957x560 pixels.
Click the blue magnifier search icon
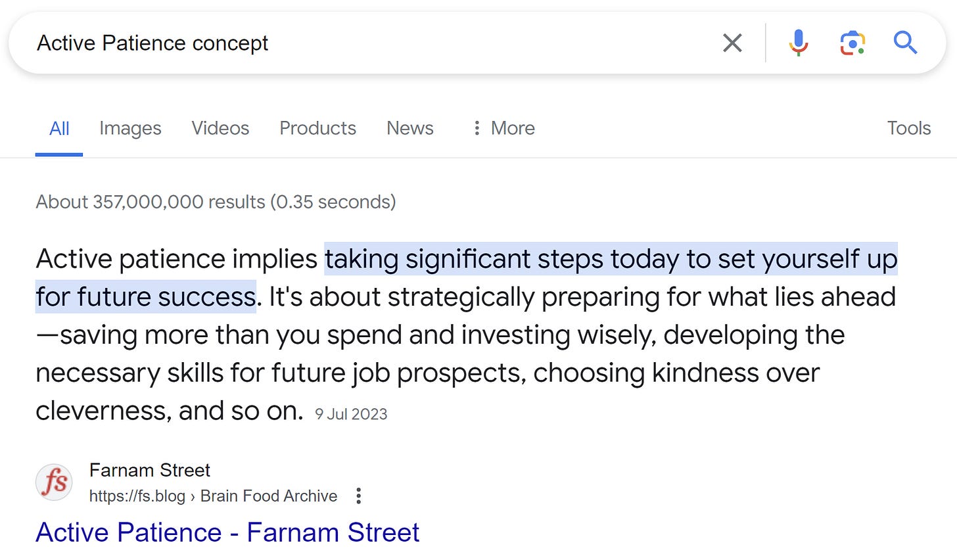click(905, 43)
